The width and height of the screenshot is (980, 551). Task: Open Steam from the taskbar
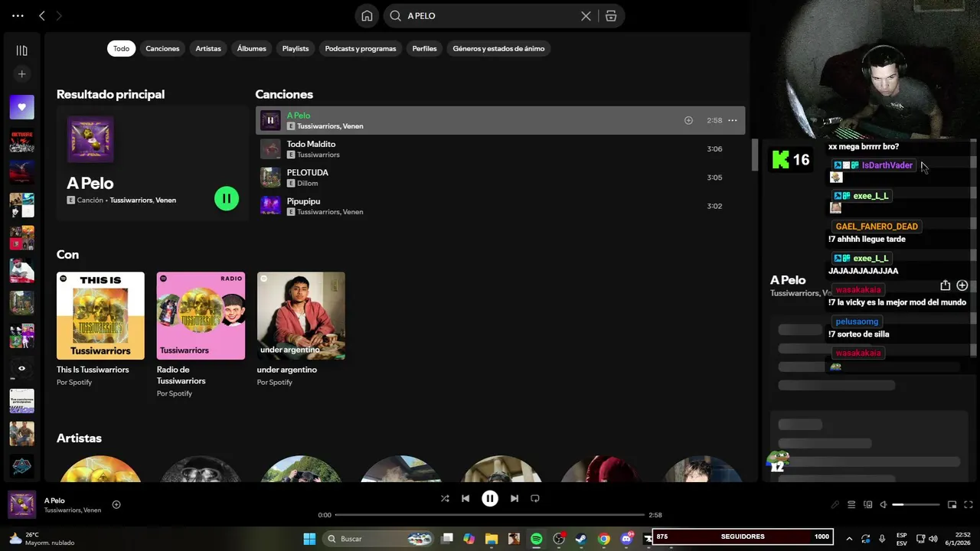(581, 539)
